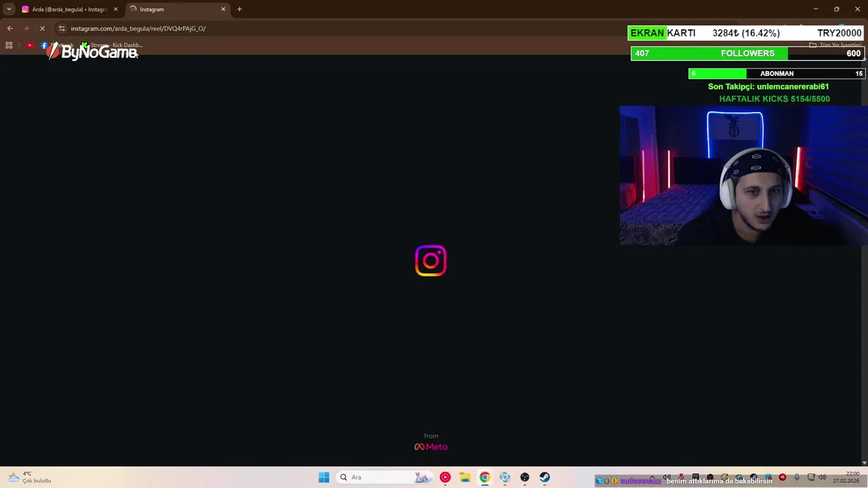Screen dimensions: 868x488
Task: Go back with the browser back arrow
Action: coord(9,28)
